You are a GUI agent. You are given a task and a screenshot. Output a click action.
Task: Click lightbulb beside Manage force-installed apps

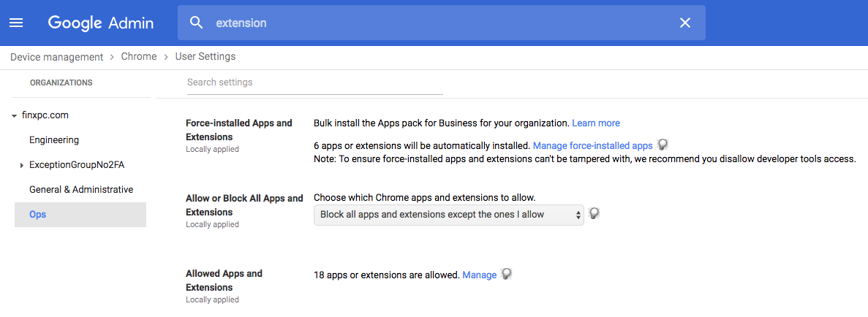click(663, 145)
